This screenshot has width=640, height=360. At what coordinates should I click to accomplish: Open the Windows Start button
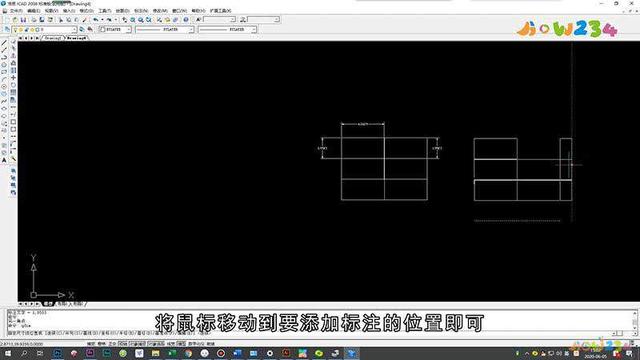click(x=7, y=353)
